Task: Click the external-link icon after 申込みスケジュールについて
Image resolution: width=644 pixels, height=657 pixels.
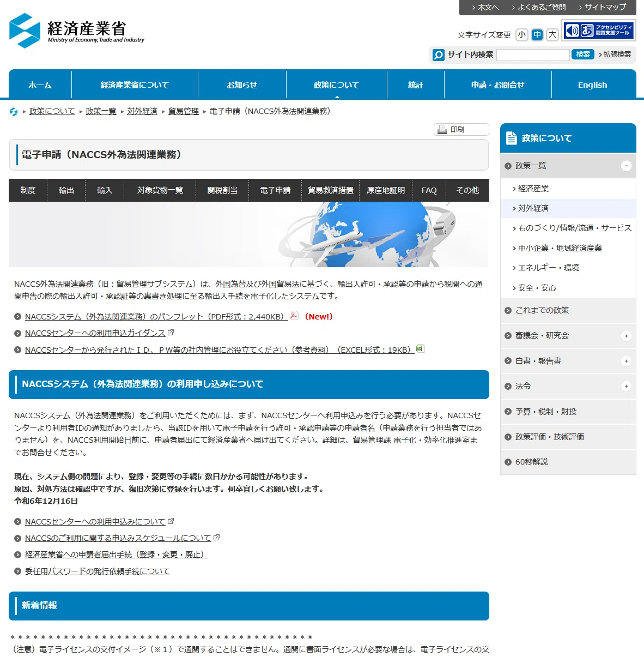Action: click(217, 538)
